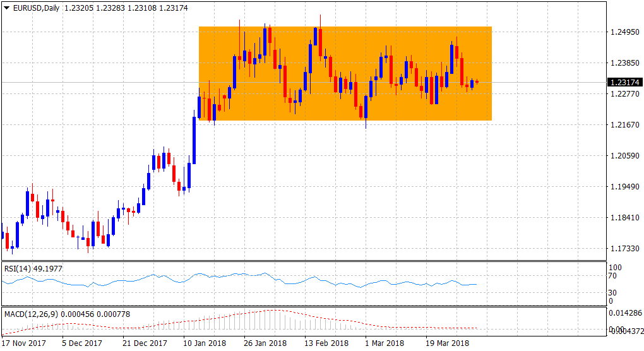644x351 pixels.
Task: Click the 17 Nov 2017 date label
Action: coord(24,343)
